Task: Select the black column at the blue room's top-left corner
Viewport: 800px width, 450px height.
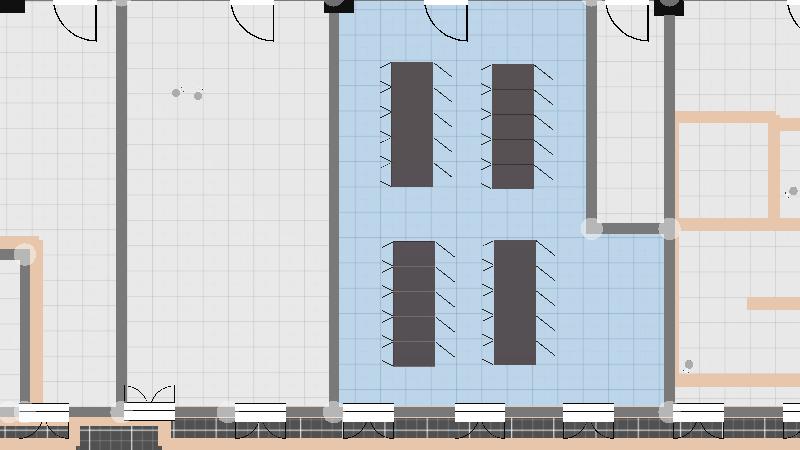Action: [x=339, y=5]
